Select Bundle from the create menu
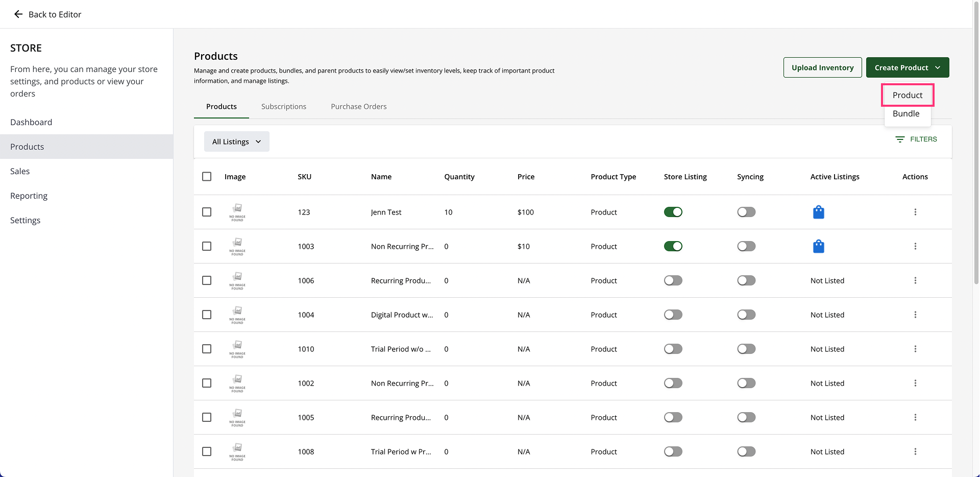The width and height of the screenshot is (980, 477). tap(905, 114)
